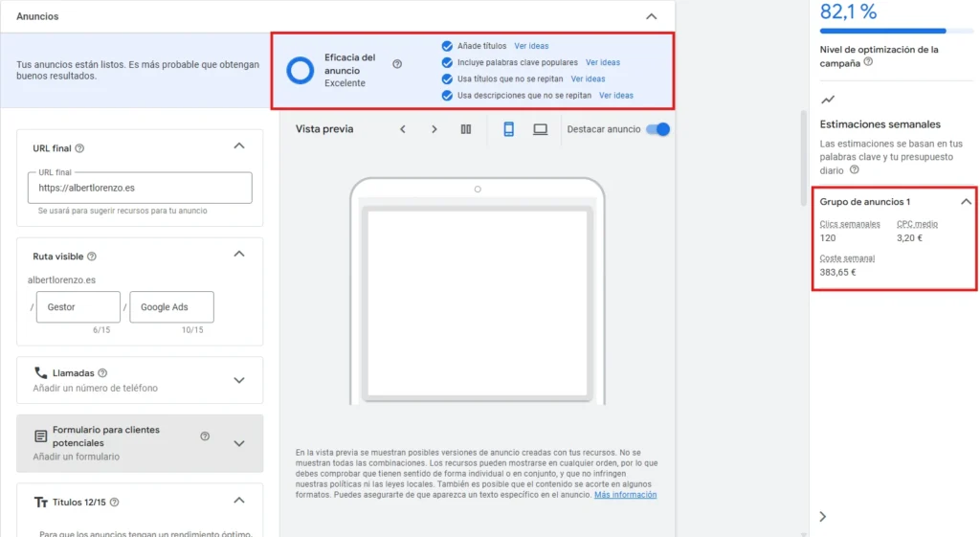Click previous preview arrow in Vista previa
This screenshot has width=980, height=537.
(x=403, y=129)
